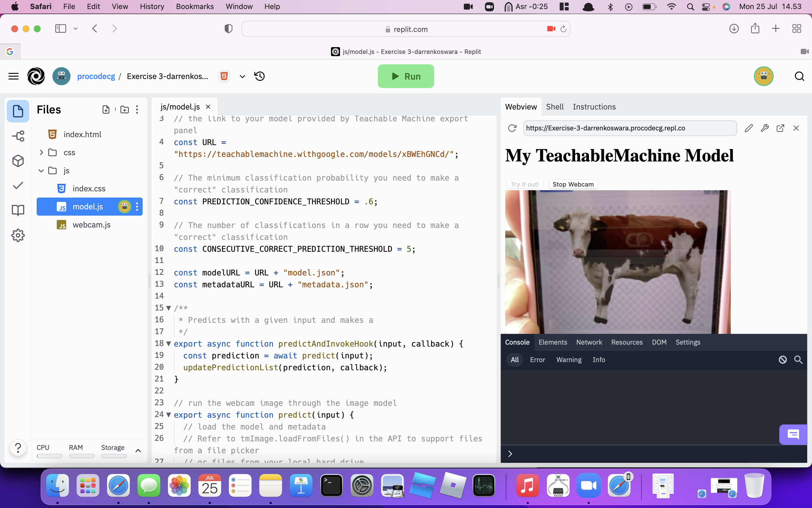The height and width of the screenshot is (508, 812).
Task: Open the Replit hamburger menu
Action: (x=14, y=76)
